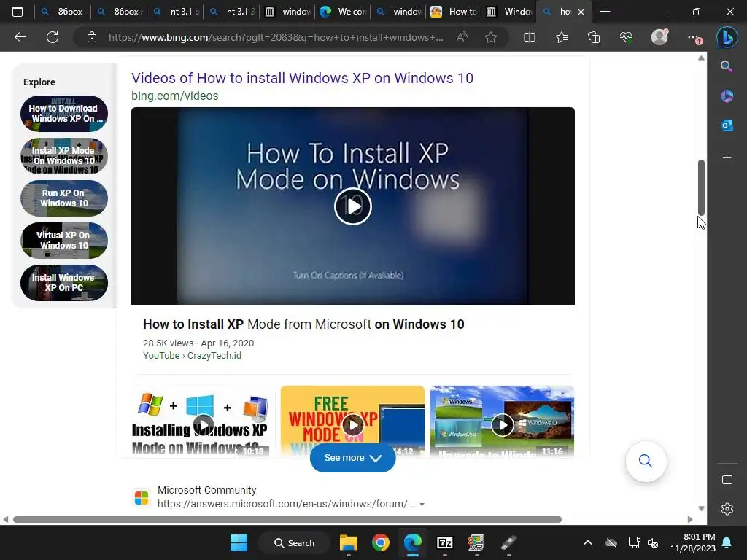747x560 pixels.
Task: Open Outlook from the sidebar
Action: click(727, 125)
